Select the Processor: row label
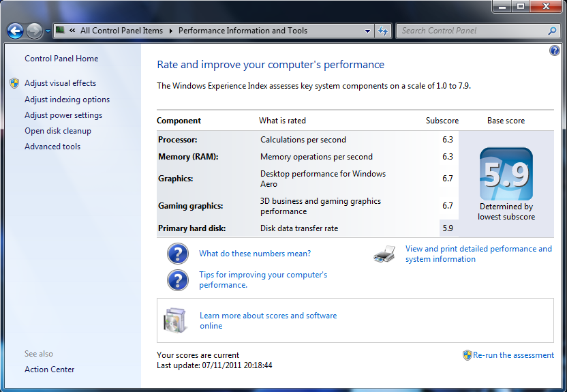567x392 pixels. 178,140
